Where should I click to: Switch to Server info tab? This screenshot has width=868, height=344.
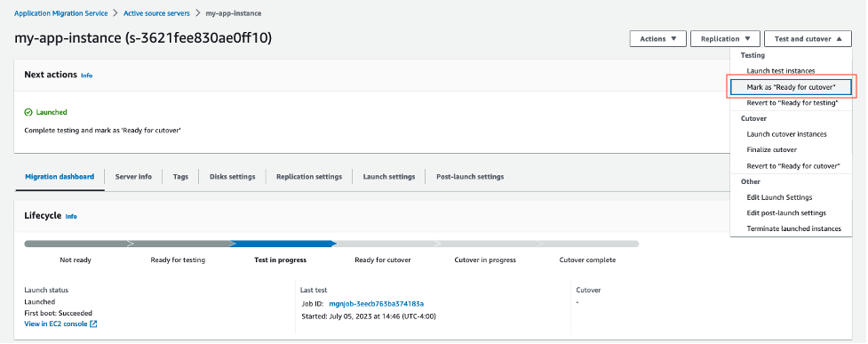click(x=133, y=177)
